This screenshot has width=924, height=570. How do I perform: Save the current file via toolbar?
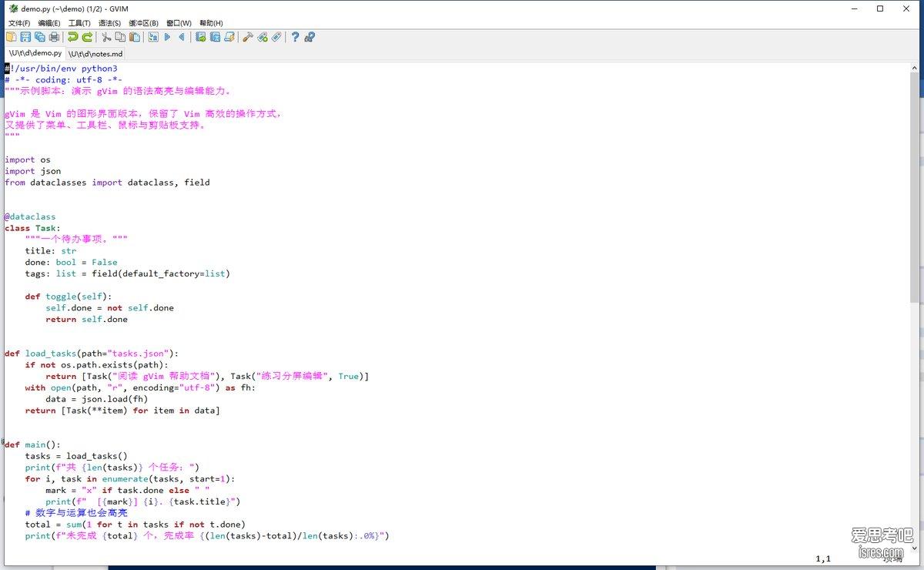[25, 37]
